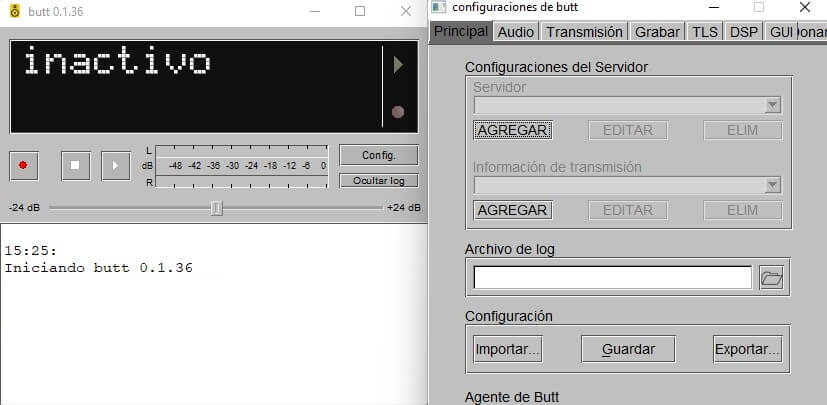Viewport: 827px width, 405px height.
Task: Open the Grabar tab
Action: (657, 32)
